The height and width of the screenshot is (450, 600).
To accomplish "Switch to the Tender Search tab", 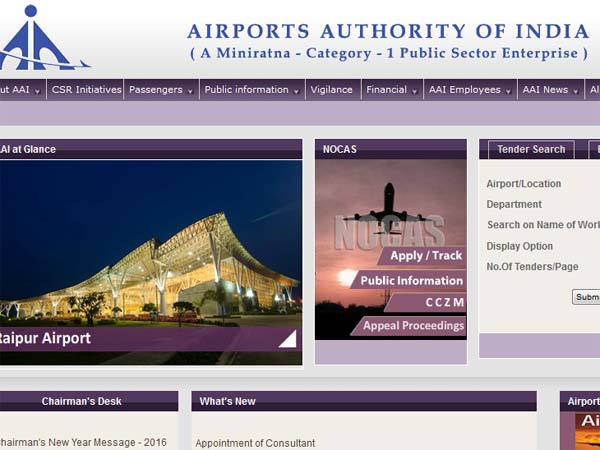I will (531, 149).
